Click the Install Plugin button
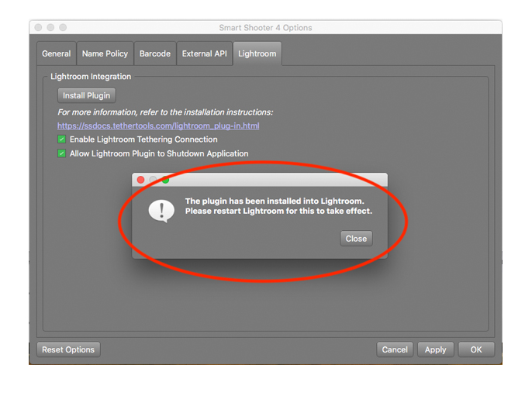This screenshot has height=406, width=532. click(x=87, y=95)
